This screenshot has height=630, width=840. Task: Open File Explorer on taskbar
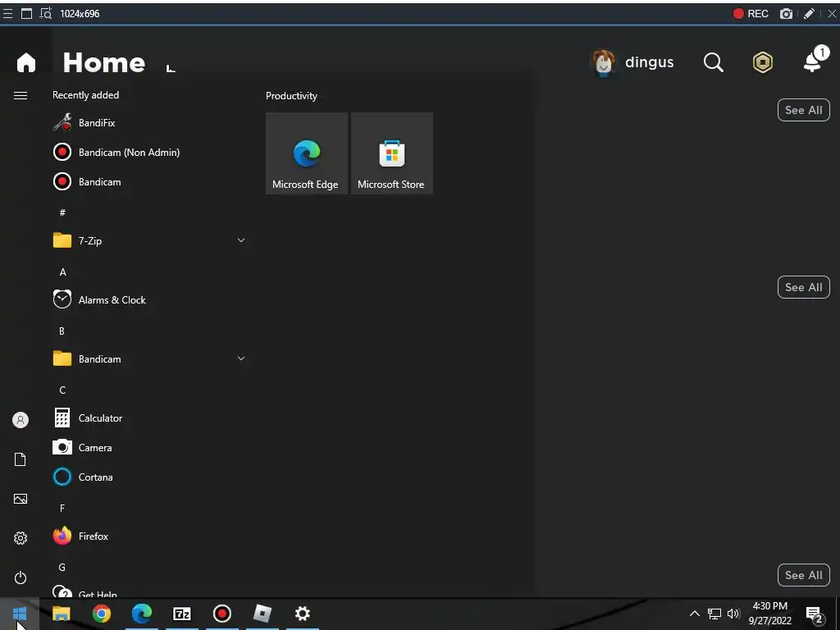[x=61, y=614]
